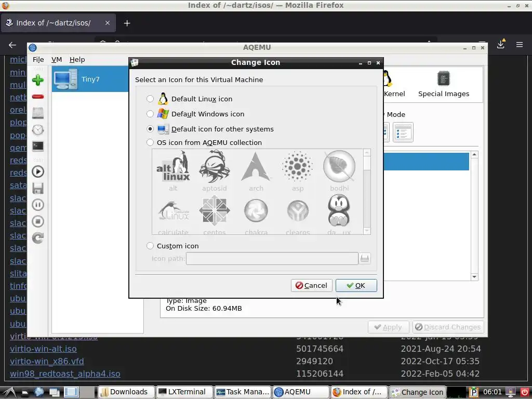Click the 06:01 clock in the taskbar
This screenshot has height=399, width=532.
click(493, 392)
